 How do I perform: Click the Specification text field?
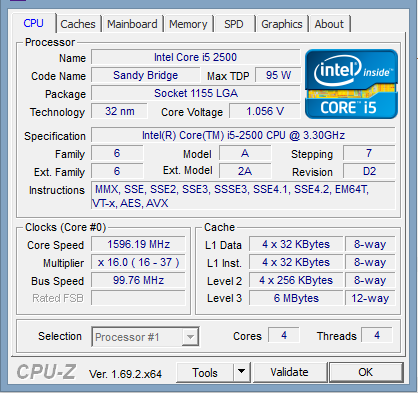(243, 135)
